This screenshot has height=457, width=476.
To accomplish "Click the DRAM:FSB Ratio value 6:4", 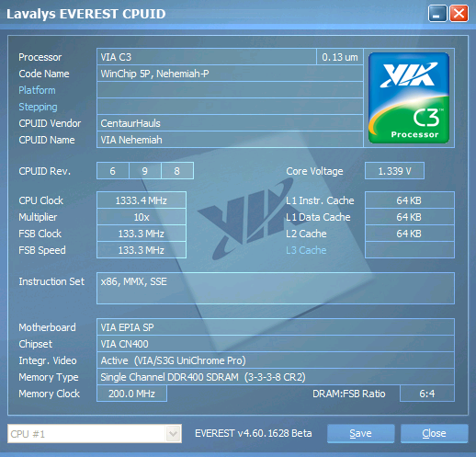I will (427, 394).
